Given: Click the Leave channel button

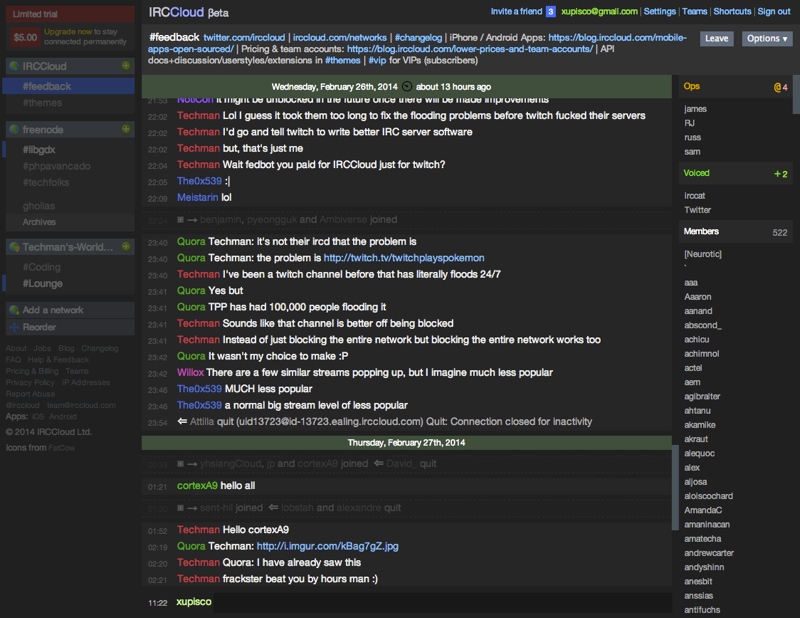Looking at the screenshot, I should pos(716,38).
